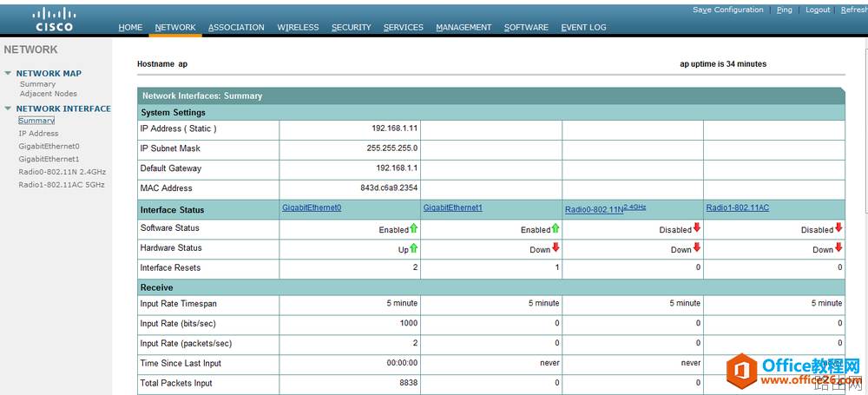Click MAC address 843d.c6a9.2354
868x395 pixels.
point(389,188)
